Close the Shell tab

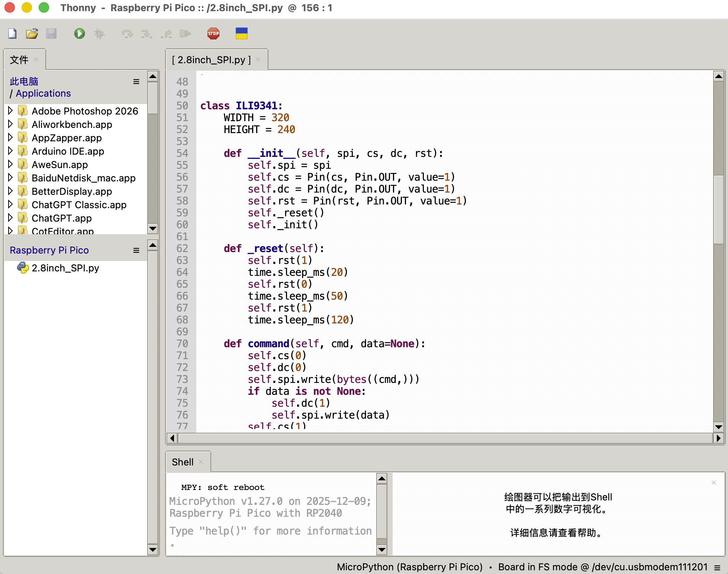(x=201, y=462)
